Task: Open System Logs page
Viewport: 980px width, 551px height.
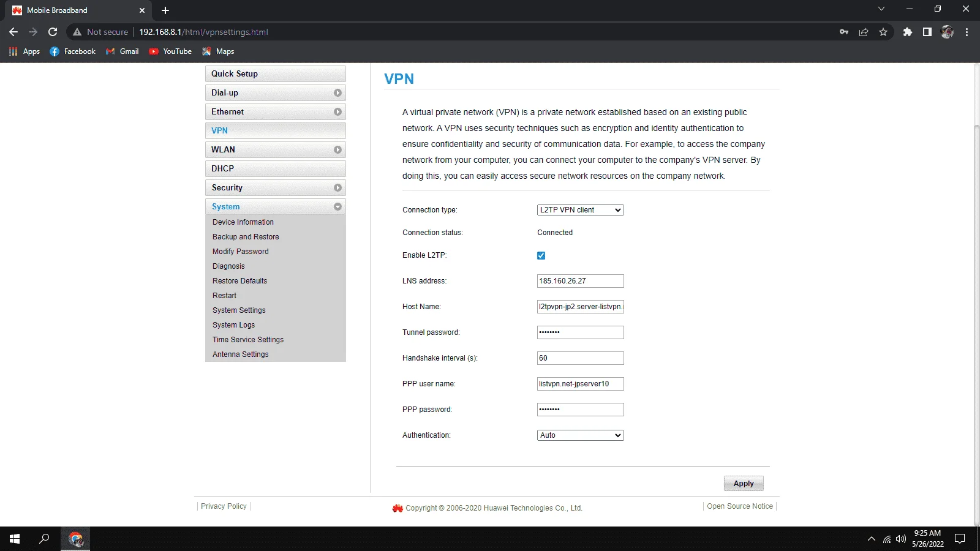Action: [233, 325]
